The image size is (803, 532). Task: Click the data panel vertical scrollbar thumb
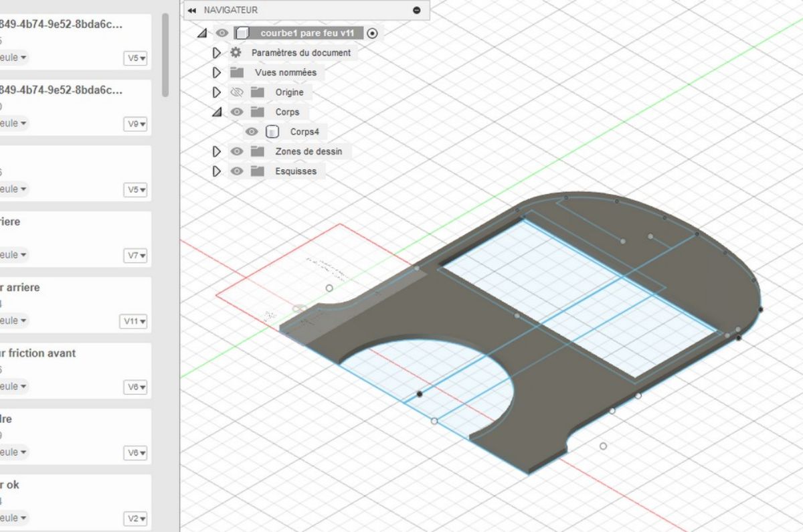pyautogui.click(x=166, y=54)
